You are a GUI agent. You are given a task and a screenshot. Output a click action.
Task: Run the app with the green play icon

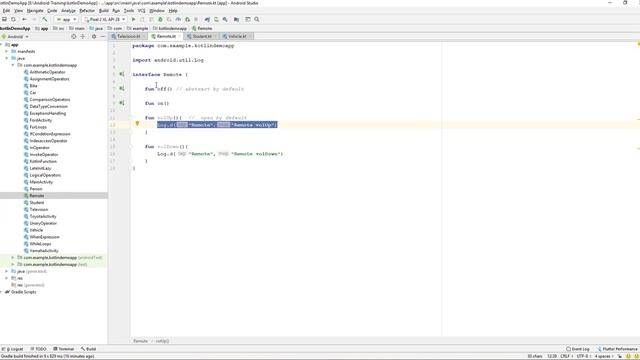(x=133, y=19)
